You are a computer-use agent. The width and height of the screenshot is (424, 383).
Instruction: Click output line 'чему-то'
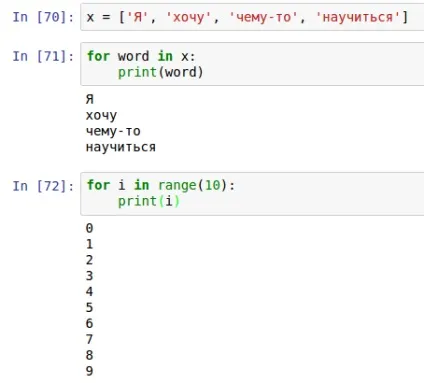click(x=113, y=131)
